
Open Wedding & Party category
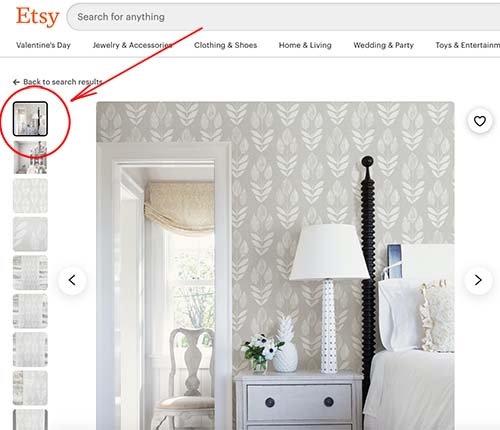[383, 45]
